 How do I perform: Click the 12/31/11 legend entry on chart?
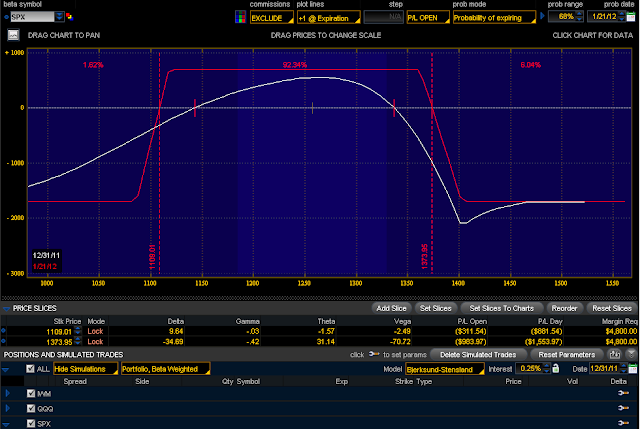coord(46,256)
